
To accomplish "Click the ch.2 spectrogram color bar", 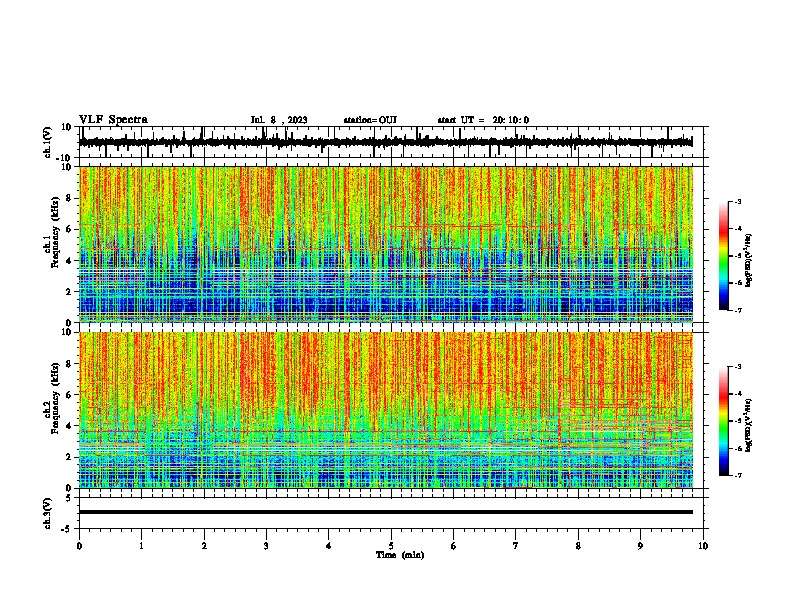I will [x=723, y=421].
